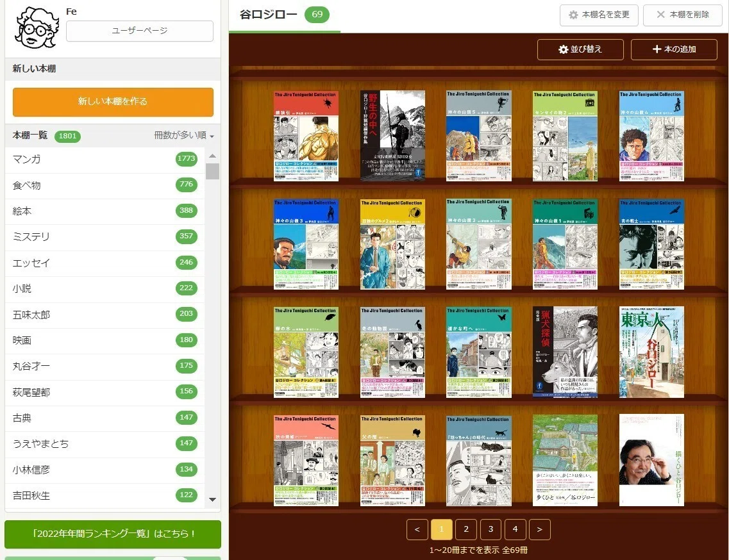Viewport: 729px width, 560px height.
Task: Open the センセイの鞄 2 book cover
Action: (565, 136)
